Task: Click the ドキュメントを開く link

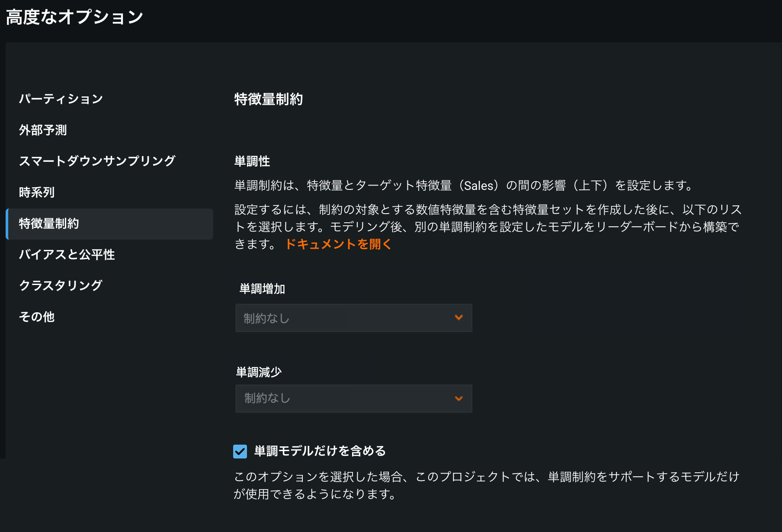Action: (338, 244)
